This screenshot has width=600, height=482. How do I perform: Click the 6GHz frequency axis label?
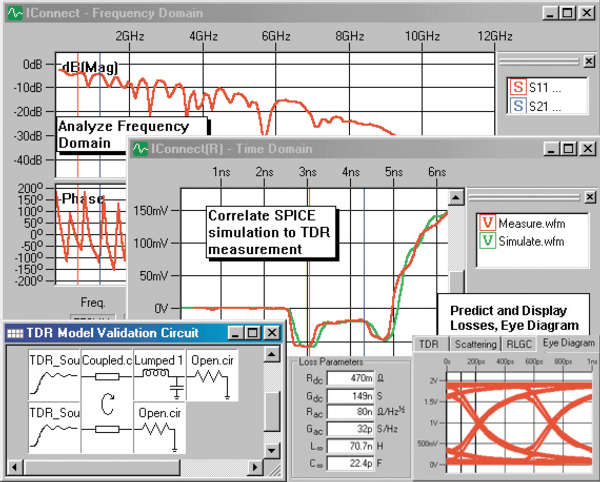[x=276, y=36]
